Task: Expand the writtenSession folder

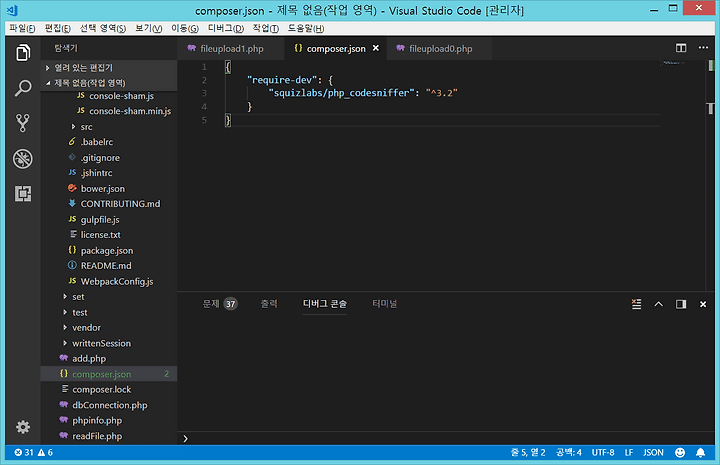Action: pyautogui.click(x=109, y=343)
